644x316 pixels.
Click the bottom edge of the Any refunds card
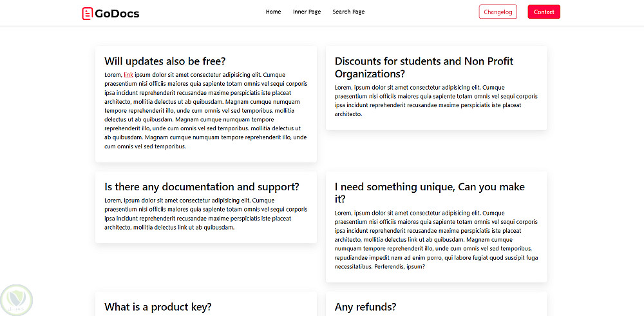pos(436,314)
